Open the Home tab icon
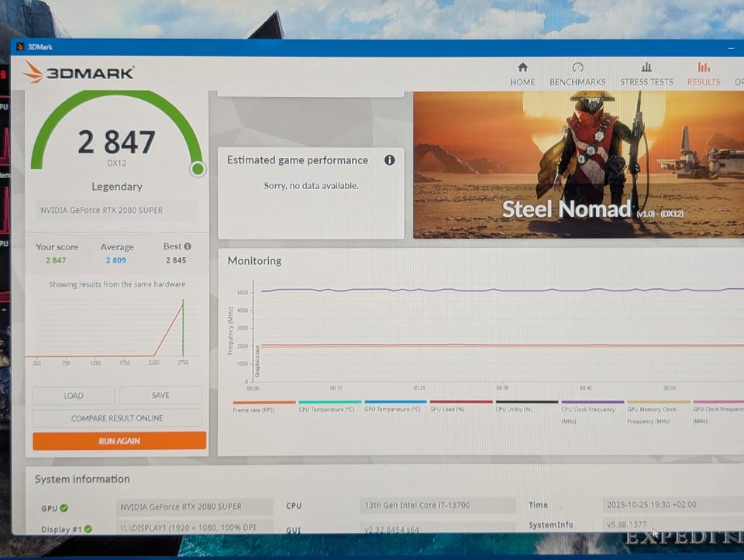 point(522,67)
